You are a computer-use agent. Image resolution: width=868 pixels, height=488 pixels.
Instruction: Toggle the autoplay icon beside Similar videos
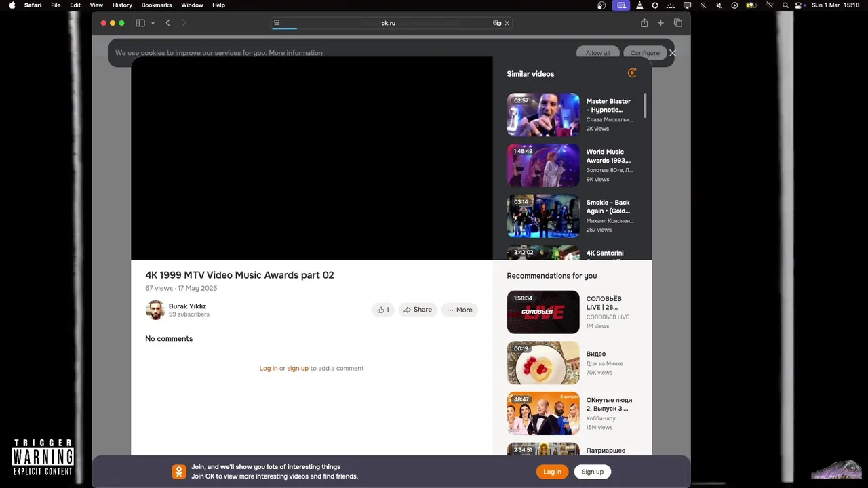pos(632,73)
